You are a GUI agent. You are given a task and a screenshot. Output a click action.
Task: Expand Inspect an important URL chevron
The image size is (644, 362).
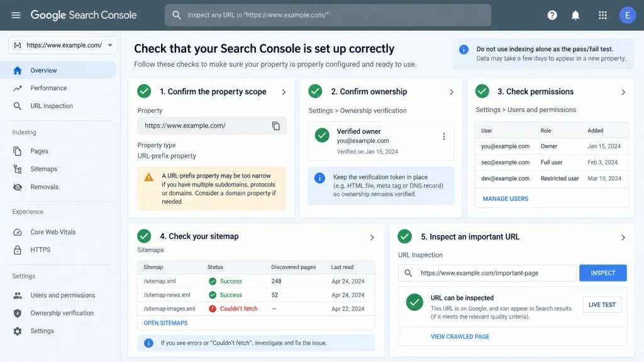click(623, 237)
